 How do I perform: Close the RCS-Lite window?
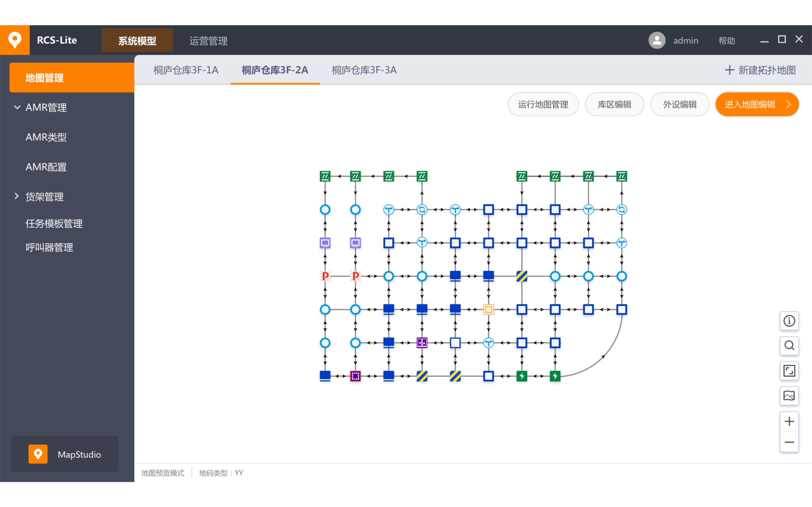(799, 39)
